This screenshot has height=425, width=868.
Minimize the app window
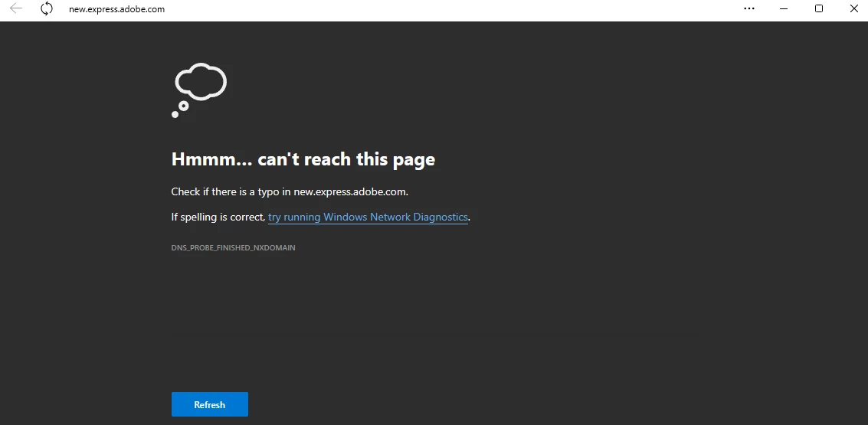pyautogui.click(x=783, y=8)
